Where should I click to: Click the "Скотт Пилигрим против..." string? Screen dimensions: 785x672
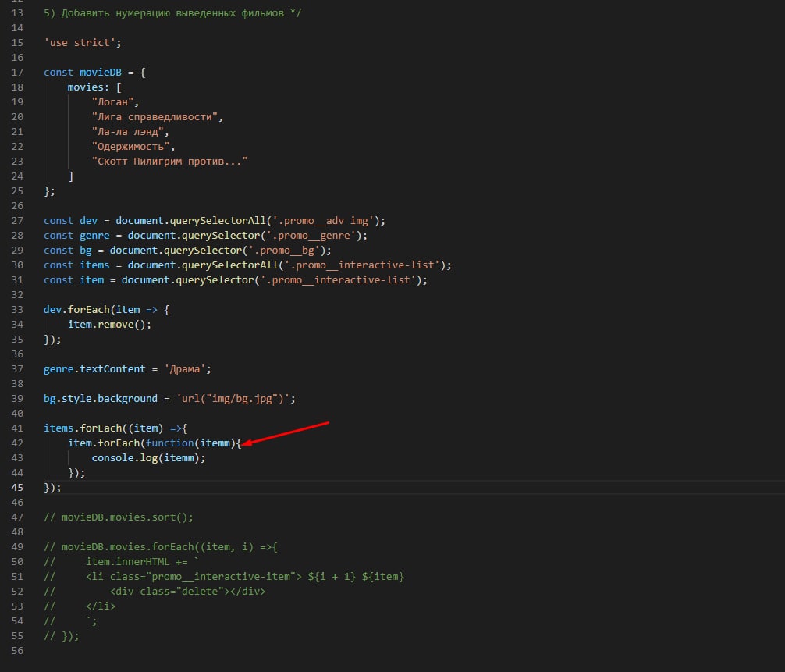click(x=169, y=162)
